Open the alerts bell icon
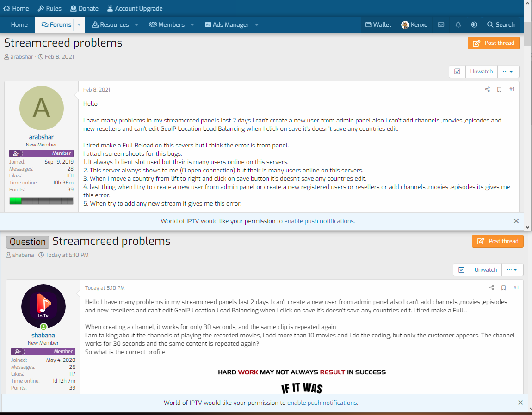The width and height of the screenshot is (532, 415). [458, 25]
